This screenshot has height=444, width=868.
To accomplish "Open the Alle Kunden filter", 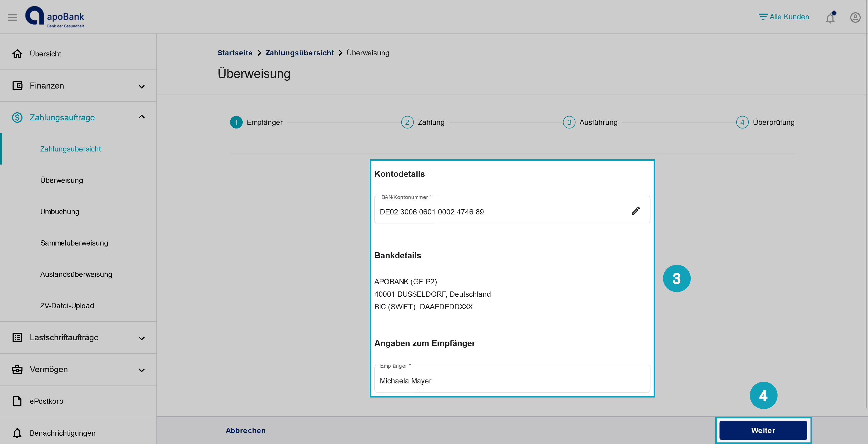I will pyautogui.click(x=784, y=17).
